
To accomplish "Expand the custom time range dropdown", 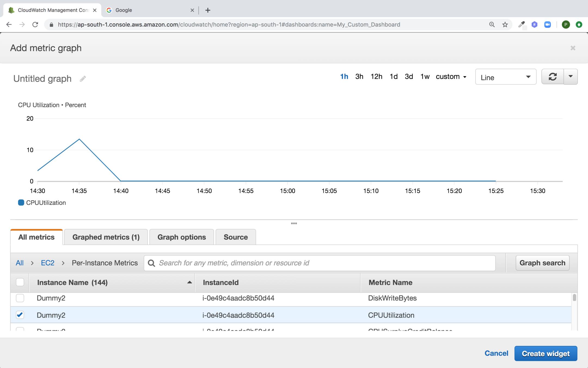I will [451, 77].
